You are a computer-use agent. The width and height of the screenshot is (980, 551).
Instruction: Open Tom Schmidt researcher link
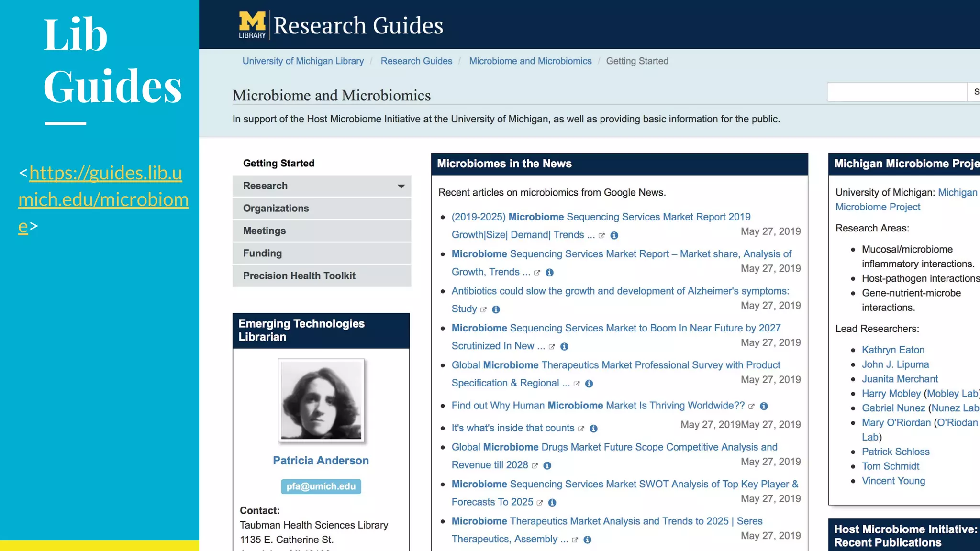pos(891,466)
